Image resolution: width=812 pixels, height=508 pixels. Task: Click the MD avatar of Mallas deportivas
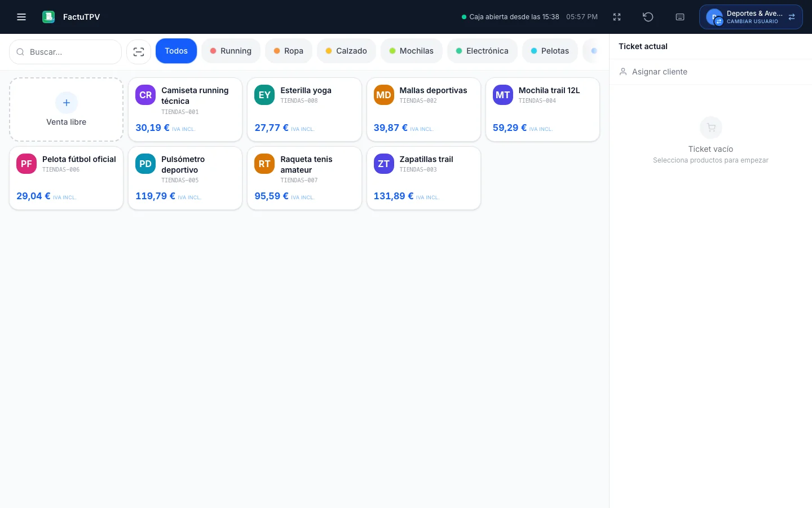(x=384, y=95)
